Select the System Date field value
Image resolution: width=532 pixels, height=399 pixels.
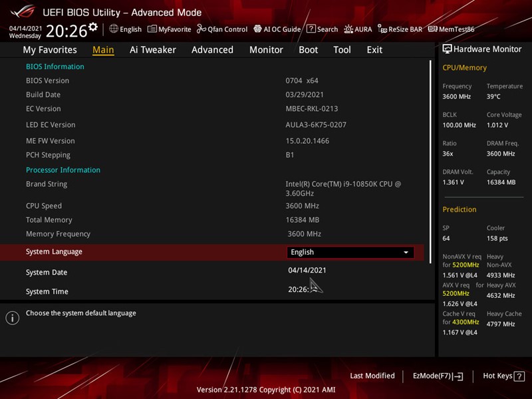coord(307,270)
